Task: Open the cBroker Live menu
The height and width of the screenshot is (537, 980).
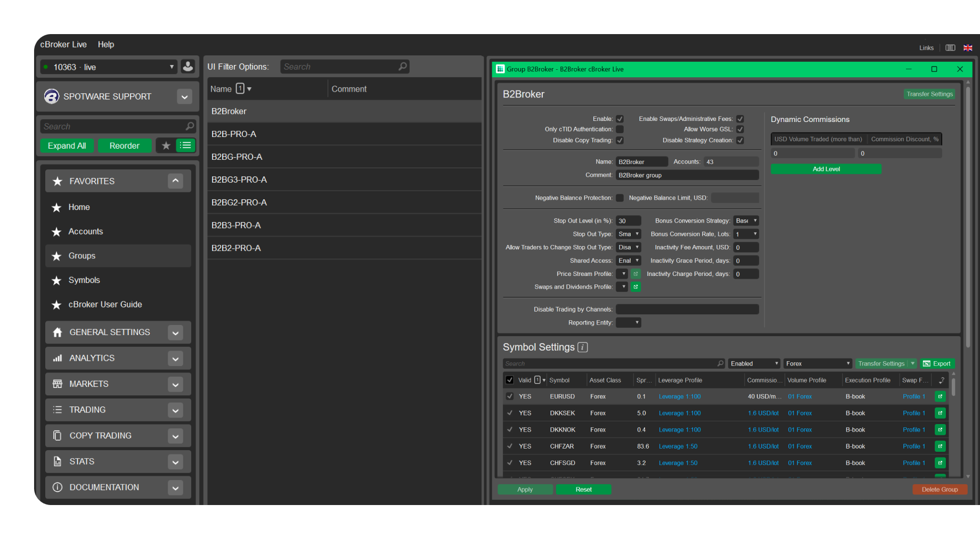Action: coord(63,45)
